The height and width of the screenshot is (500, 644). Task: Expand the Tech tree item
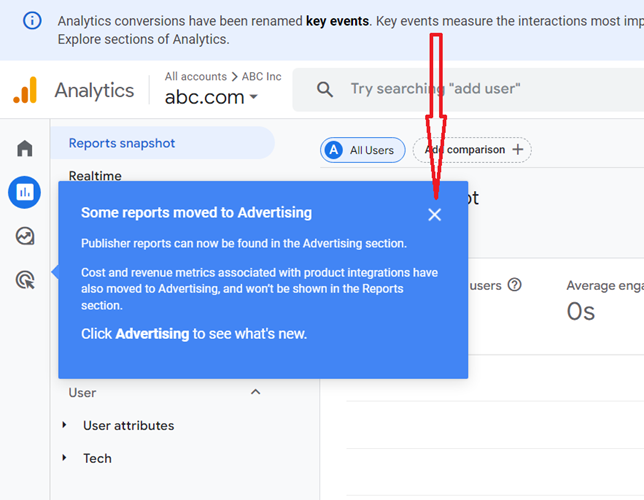pos(64,457)
